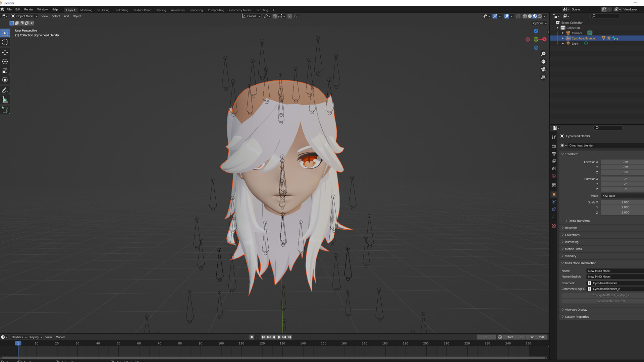Click the blue Z axis gizmo ball
644x362 pixels.
tap(536, 31)
